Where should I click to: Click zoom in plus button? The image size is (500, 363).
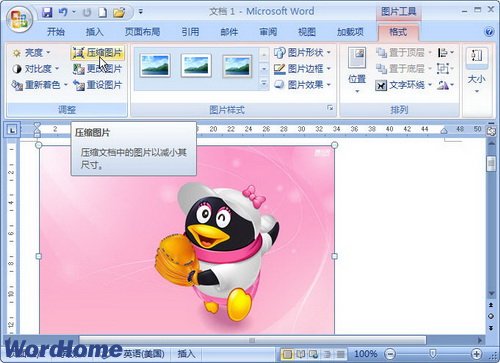click(x=477, y=354)
